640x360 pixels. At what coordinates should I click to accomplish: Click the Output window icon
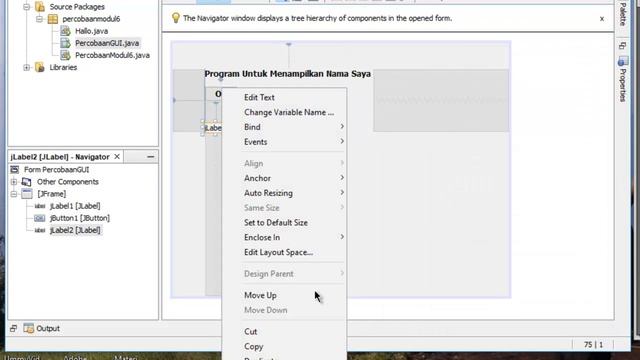click(x=29, y=328)
